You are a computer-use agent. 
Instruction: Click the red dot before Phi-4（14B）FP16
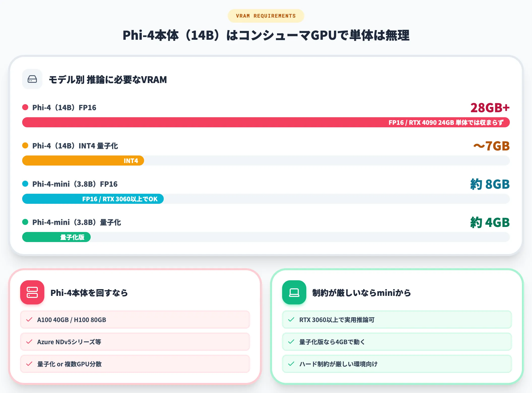[x=25, y=107]
